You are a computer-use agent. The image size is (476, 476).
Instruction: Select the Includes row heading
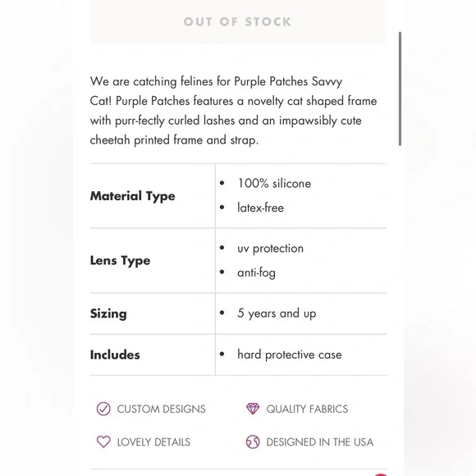coord(115,355)
